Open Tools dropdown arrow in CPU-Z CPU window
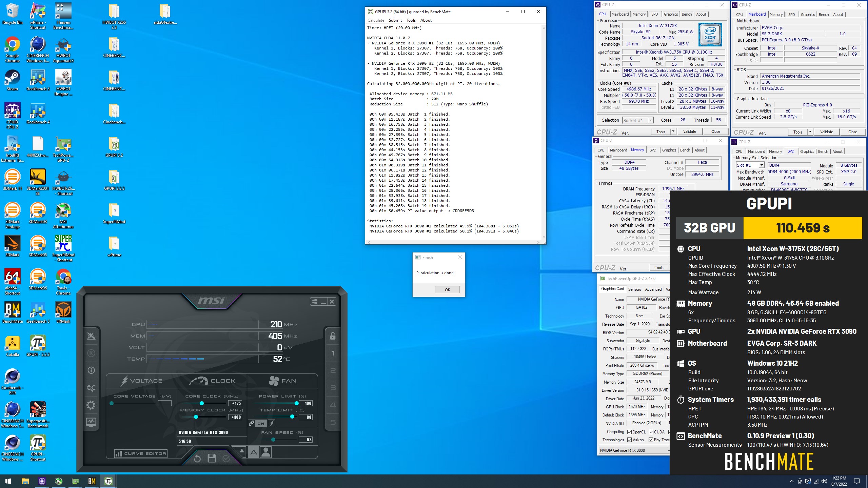The image size is (868, 488). (673, 131)
